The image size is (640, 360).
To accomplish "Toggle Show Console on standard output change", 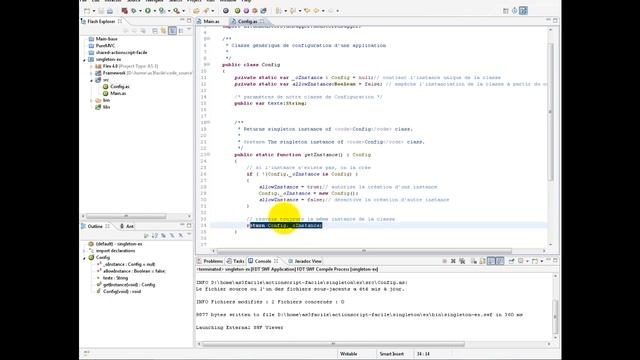I will coord(491,261).
